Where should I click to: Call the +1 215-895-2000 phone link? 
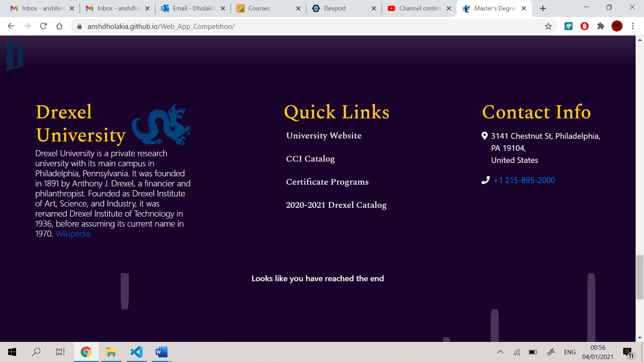tap(524, 180)
